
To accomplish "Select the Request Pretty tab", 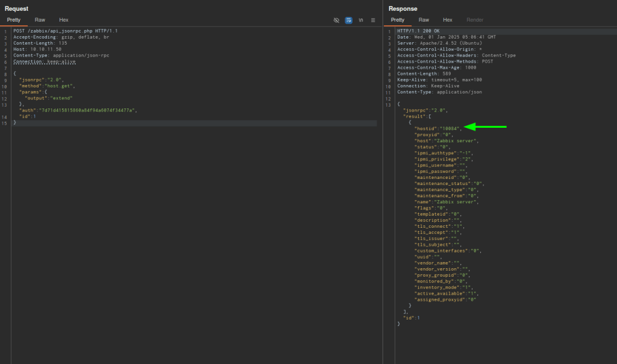I will [x=14, y=20].
